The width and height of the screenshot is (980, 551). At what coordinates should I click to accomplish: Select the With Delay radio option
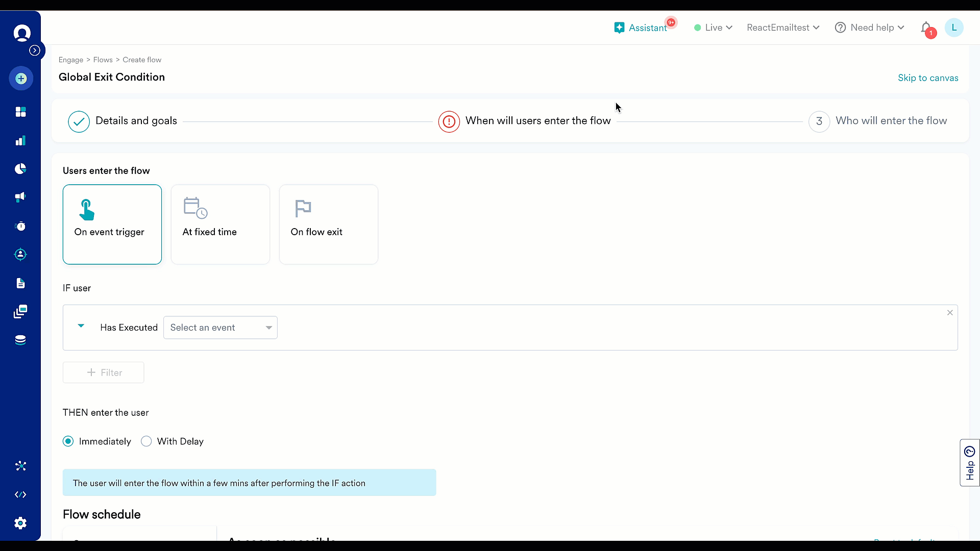point(146,441)
